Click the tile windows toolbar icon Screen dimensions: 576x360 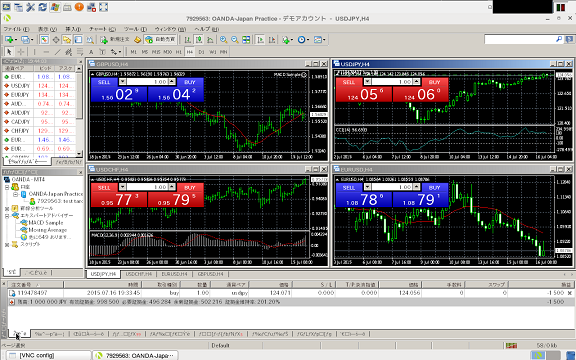pyautogui.click(x=246, y=40)
